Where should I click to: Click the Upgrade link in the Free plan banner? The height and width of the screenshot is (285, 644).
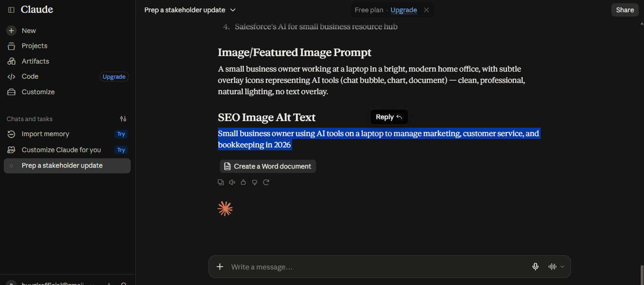404,10
